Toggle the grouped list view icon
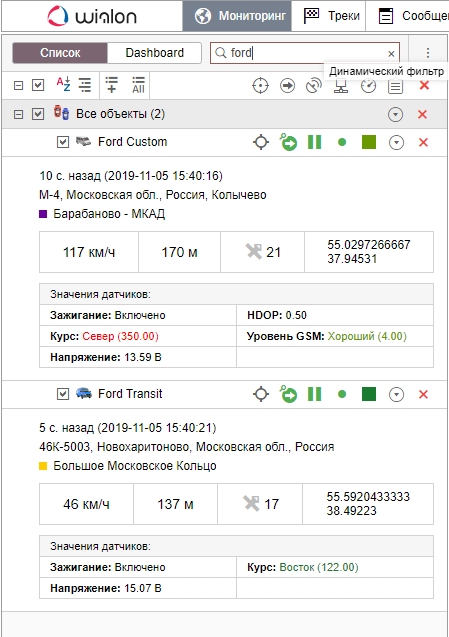This screenshot has height=637, width=449. [x=85, y=85]
